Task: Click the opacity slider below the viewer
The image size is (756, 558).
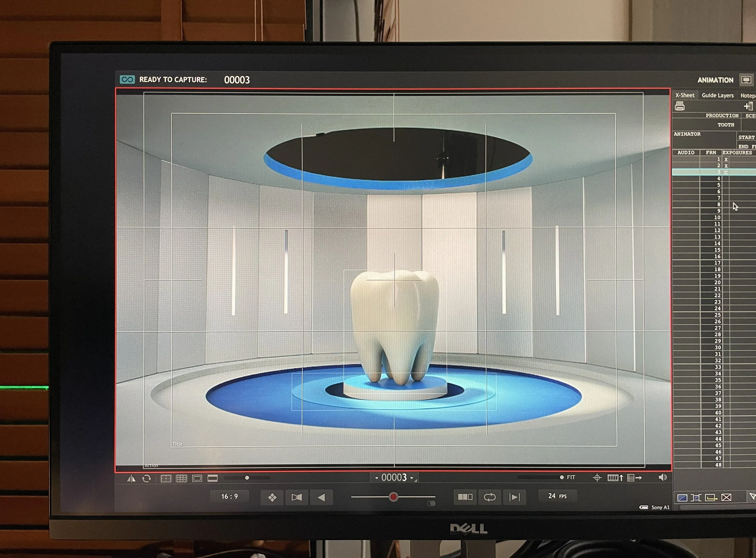Action: [247, 478]
